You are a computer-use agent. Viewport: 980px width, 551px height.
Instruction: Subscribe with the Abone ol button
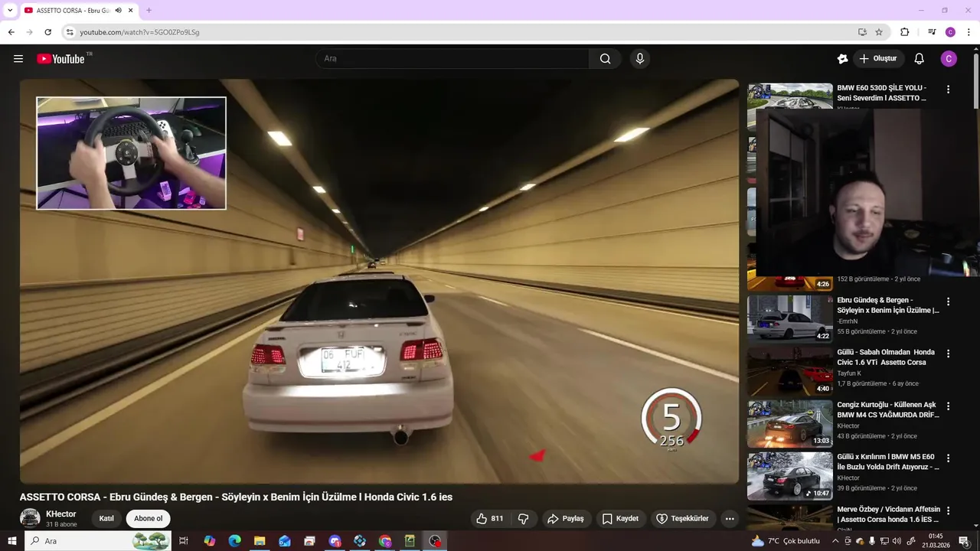(148, 519)
